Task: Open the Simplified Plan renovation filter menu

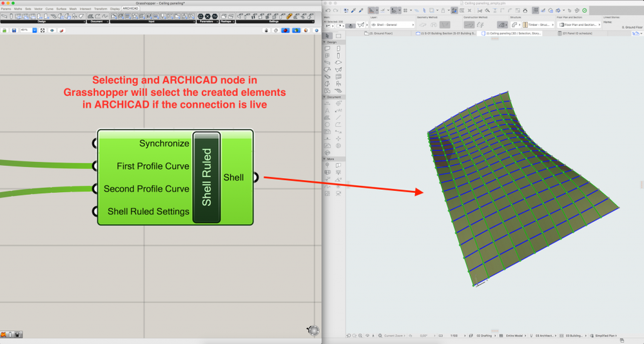Action: pos(606,336)
